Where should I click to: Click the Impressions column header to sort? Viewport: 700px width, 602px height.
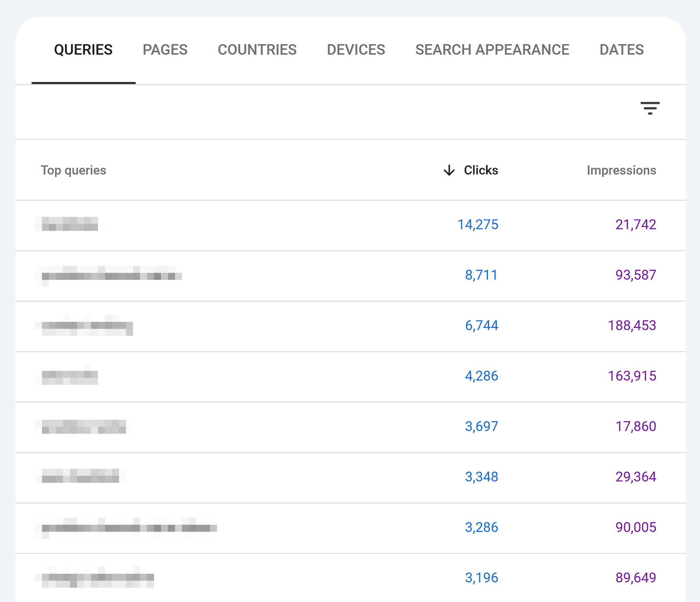click(621, 170)
